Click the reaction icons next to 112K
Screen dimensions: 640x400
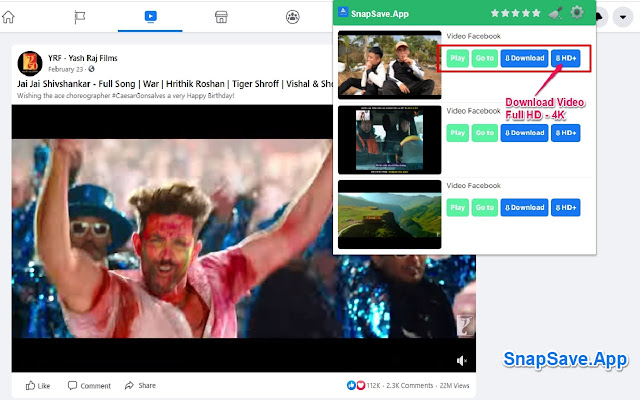coord(356,385)
